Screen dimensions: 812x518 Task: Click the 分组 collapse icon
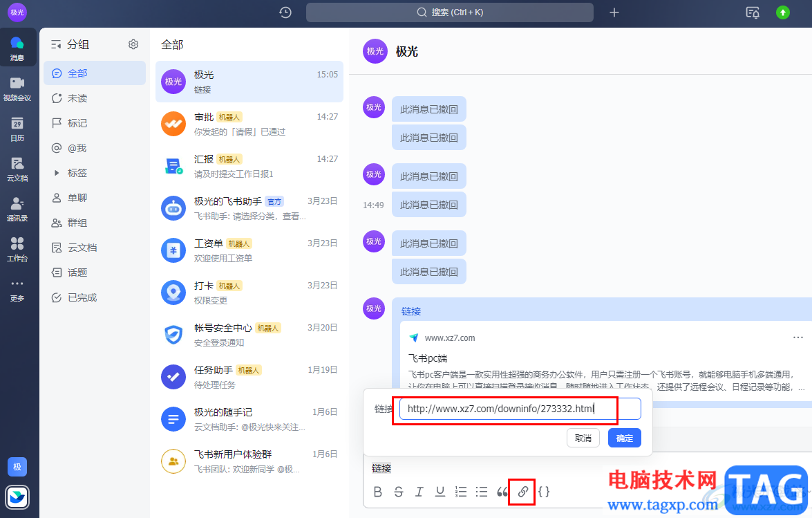[56, 44]
